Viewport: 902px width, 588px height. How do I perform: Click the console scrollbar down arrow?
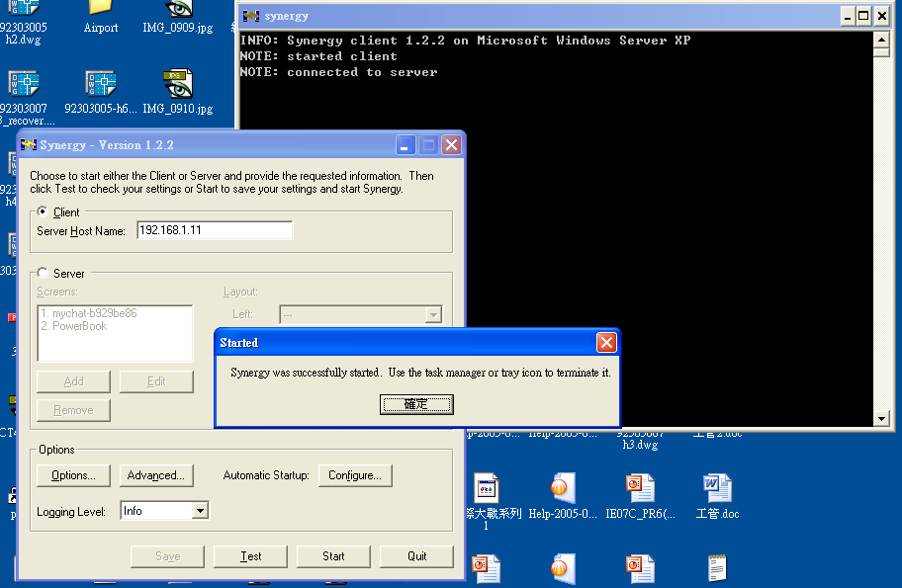point(881,418)
